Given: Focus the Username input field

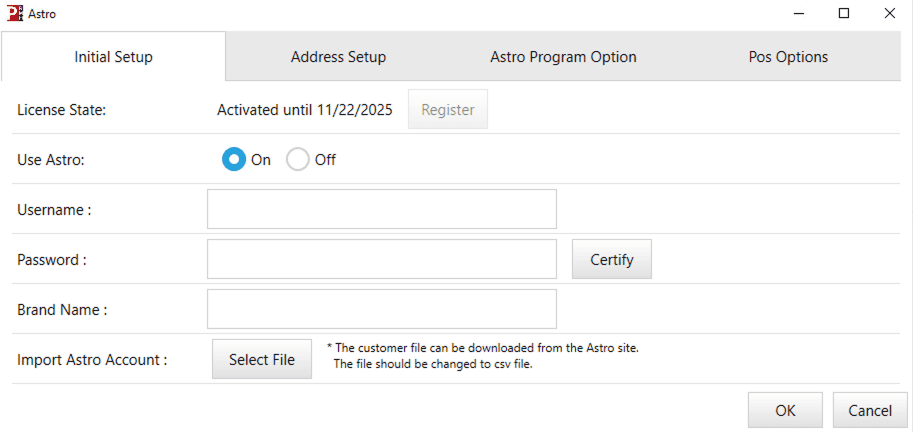Looking at the screenshot, I should point(382,209).
